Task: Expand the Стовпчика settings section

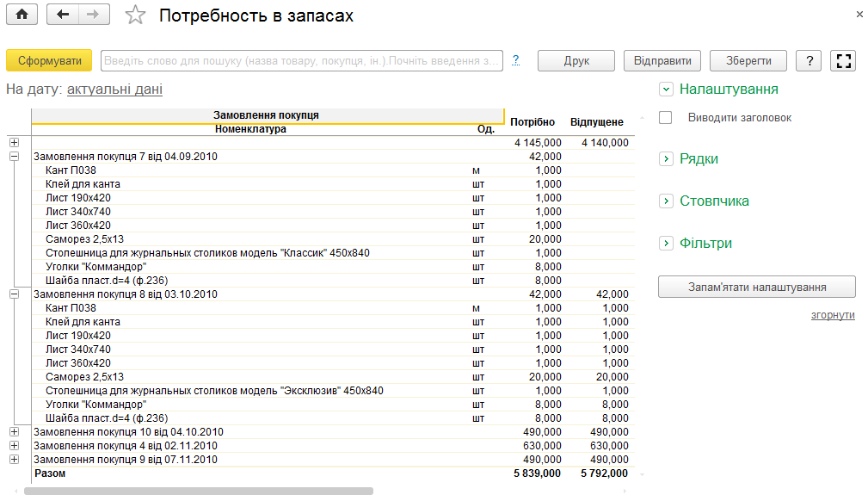Action: click(666, 201)
